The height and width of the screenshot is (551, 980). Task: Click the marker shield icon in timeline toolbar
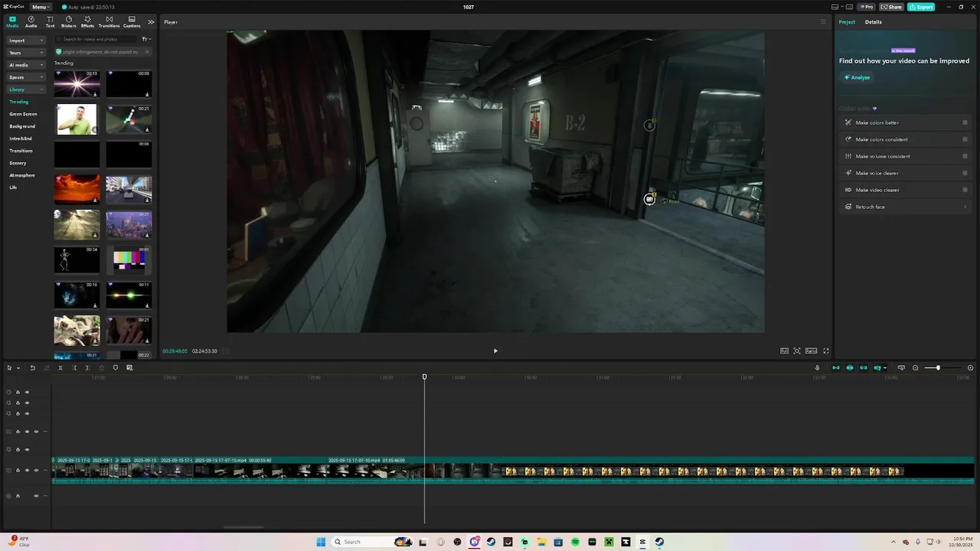click(x=116, y=368)
